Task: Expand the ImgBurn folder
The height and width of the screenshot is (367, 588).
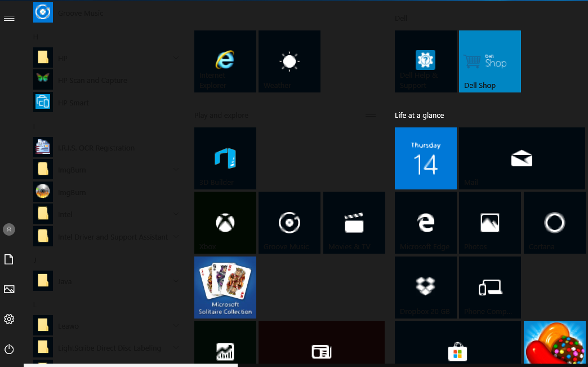Action: pyautogui.click(x=107, y=170)
